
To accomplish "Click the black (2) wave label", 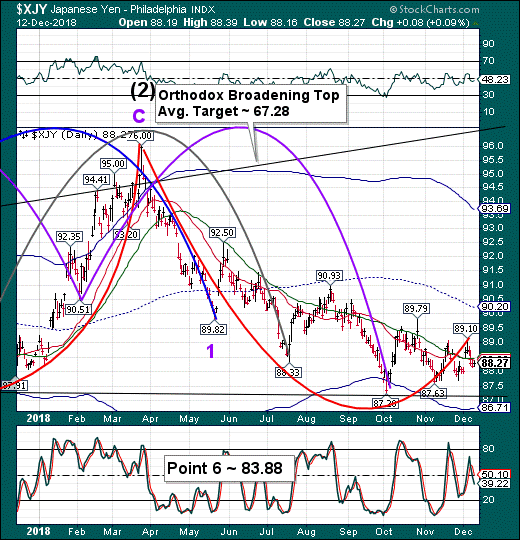I will [143, 91].
